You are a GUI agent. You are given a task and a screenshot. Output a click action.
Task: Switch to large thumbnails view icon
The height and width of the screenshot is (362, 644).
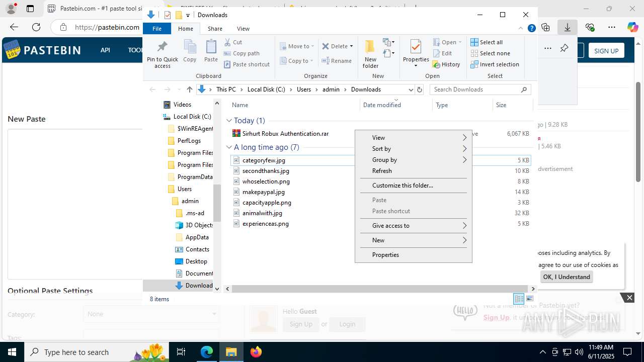[x=529, y=299]
